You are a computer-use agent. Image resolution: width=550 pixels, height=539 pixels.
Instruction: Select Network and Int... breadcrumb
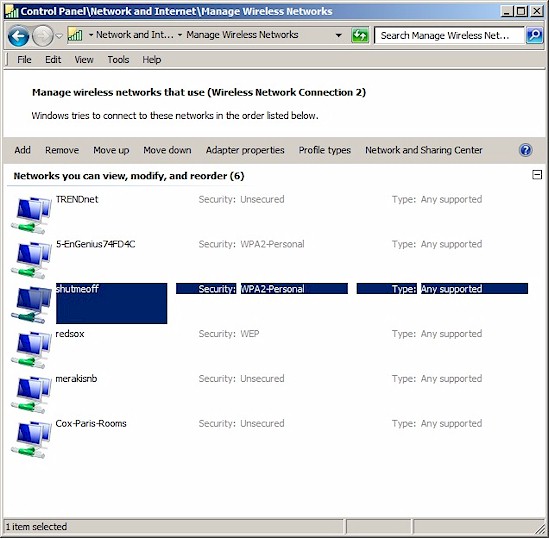[135, 35]
